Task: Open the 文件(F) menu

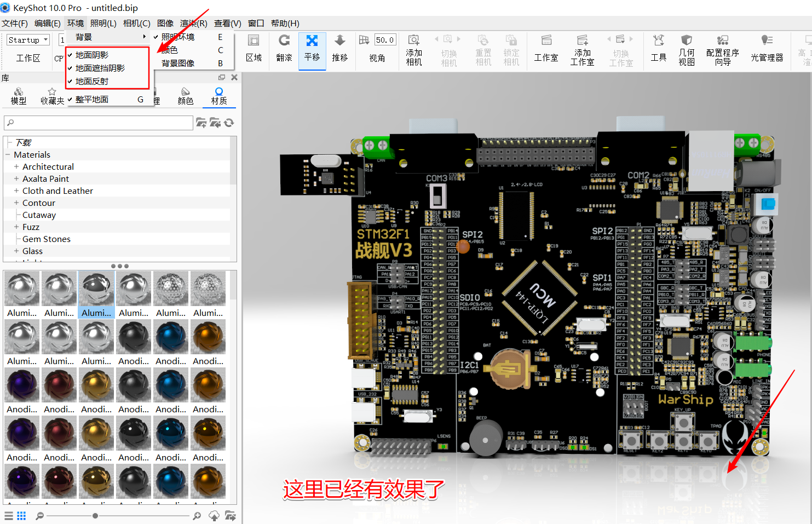Action: pyautogui.click(x=15, y=24)
